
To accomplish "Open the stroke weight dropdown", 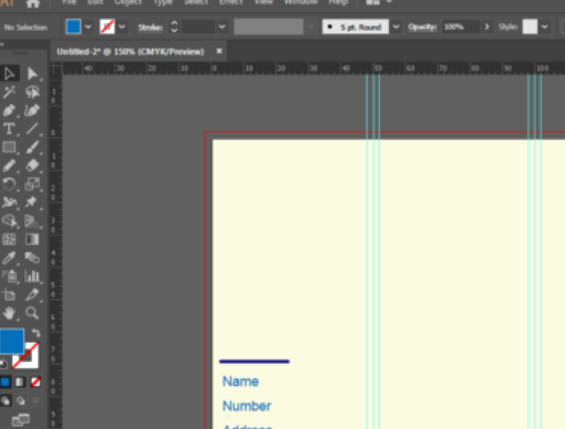I will coord(222,27).
